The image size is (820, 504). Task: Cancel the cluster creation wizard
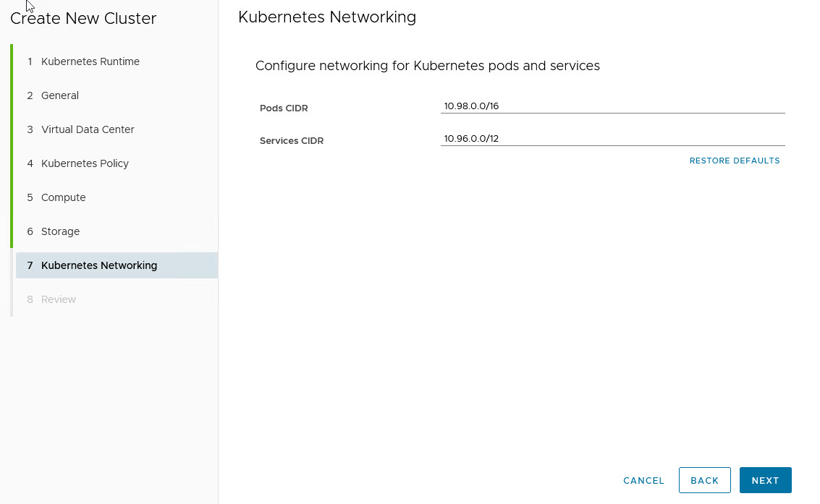(x=643, y=481)
